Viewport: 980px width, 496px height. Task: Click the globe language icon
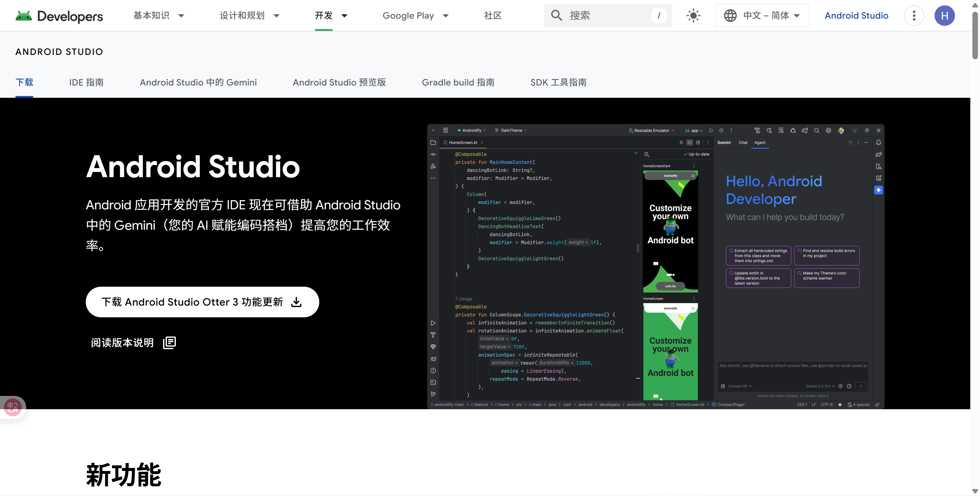[x=730, y=16]
